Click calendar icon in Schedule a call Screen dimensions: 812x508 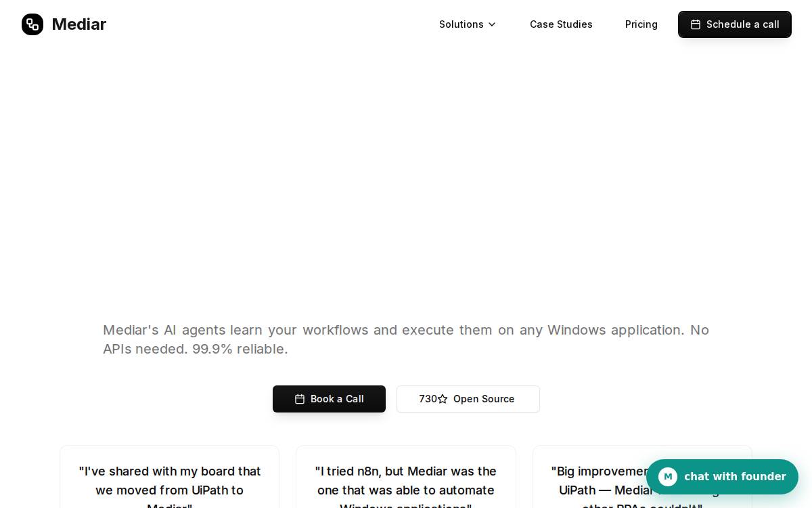point(696,24)
